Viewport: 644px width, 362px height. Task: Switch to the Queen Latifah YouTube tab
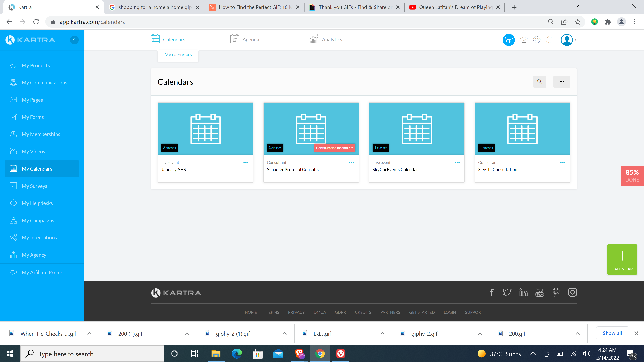[x=454, y=7]
